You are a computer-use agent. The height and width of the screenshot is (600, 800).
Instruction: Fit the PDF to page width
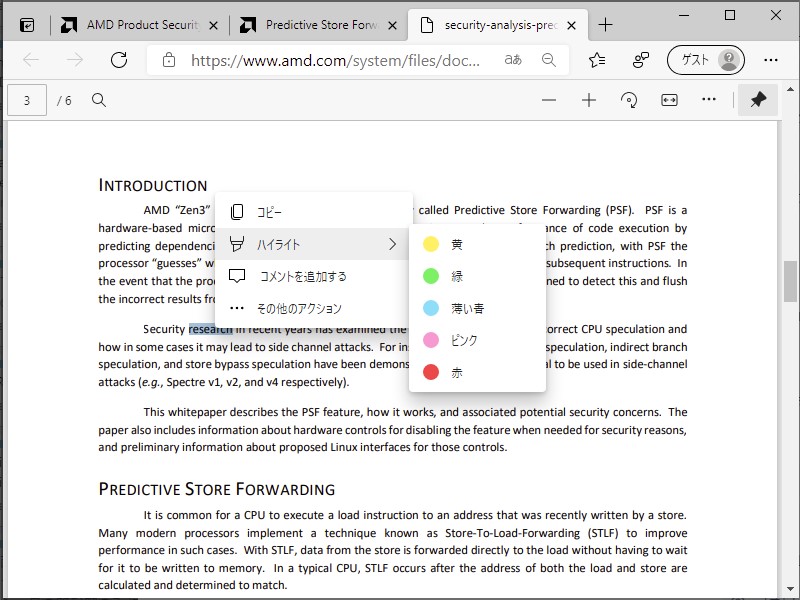click(668, 100)
